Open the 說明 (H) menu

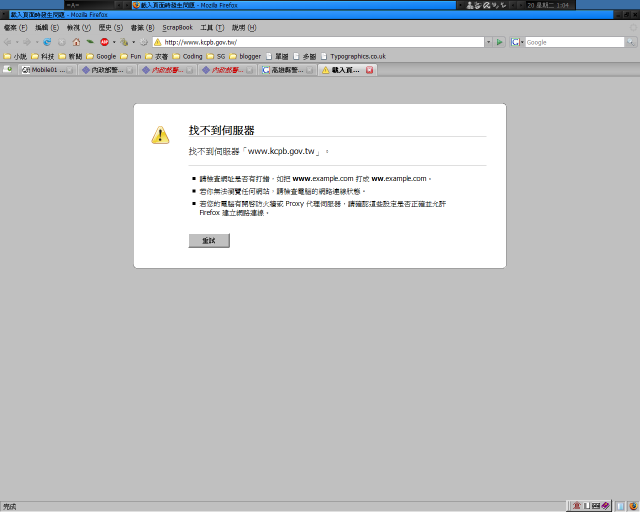pyautogui.click(x=244, y=28)
